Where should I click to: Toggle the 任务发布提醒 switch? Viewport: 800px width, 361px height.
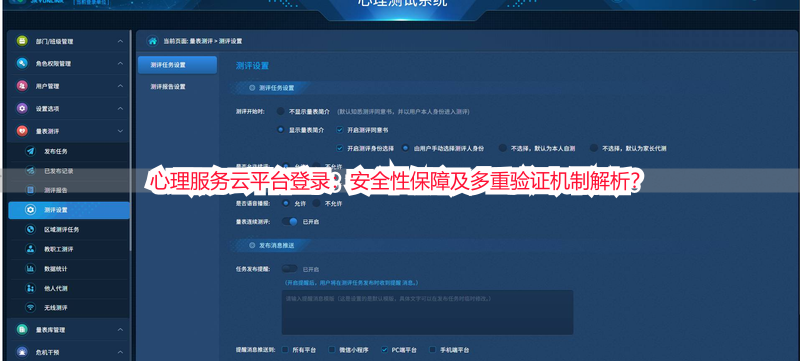(x=290, y=268)
